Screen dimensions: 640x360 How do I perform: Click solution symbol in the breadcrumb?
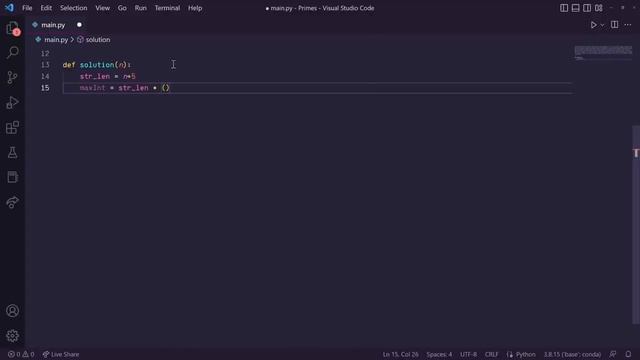[x=98, y=40]
